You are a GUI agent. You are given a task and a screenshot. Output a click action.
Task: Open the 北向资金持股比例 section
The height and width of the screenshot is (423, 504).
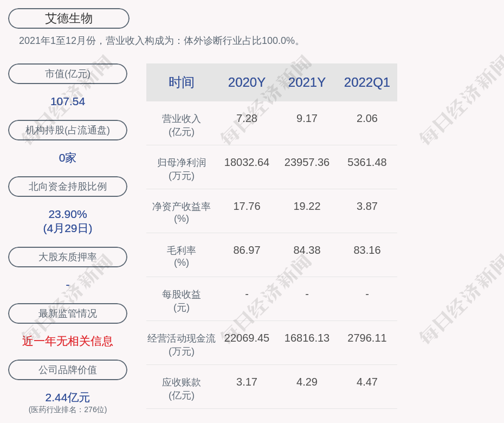click(68, 187)
